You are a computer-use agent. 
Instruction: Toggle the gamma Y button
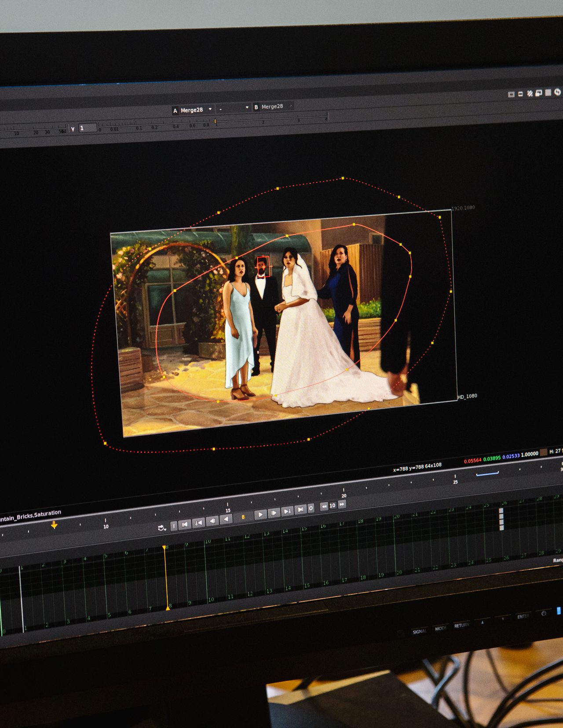pos(73,129)
